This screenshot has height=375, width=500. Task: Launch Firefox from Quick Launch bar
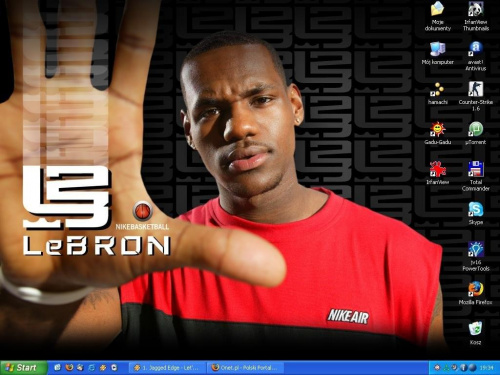tap(69, 368)
